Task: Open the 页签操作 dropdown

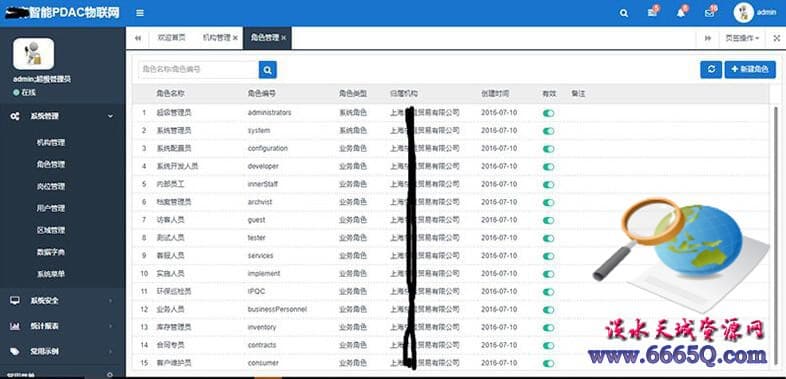Action: coord(742,38)
